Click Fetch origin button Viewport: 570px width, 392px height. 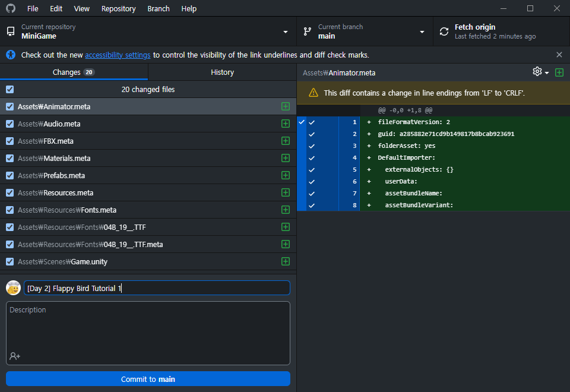501,31
